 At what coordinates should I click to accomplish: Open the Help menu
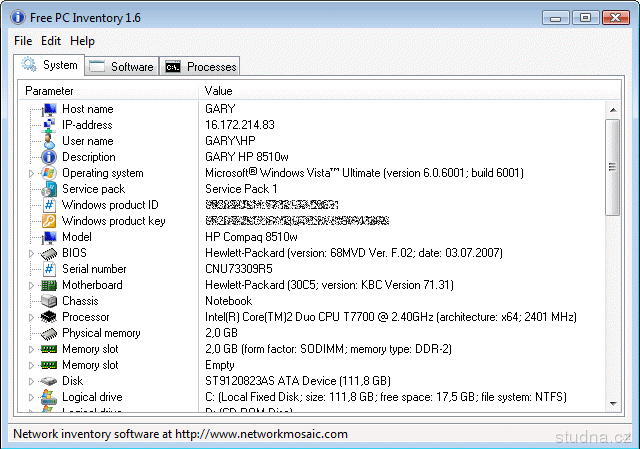[82, 41]
